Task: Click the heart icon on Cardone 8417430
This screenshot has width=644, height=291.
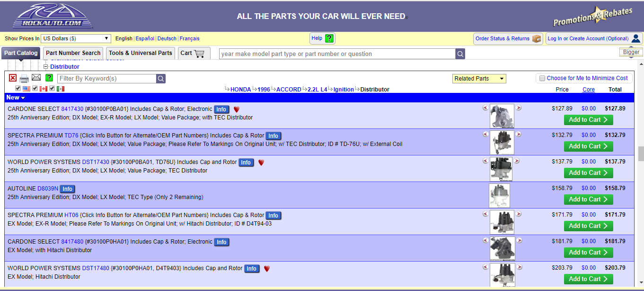Action: (x=237, y=109)
